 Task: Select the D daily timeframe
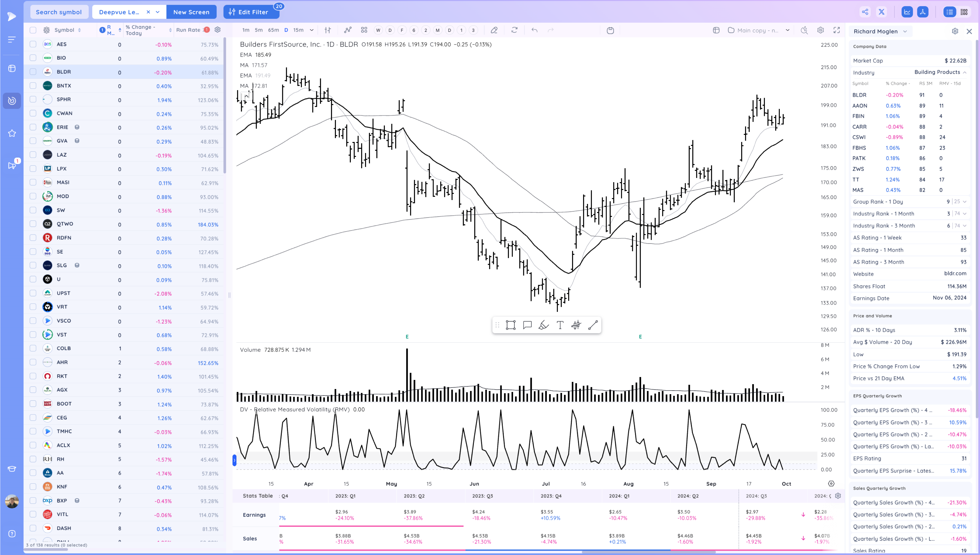[x=286, y=30]
